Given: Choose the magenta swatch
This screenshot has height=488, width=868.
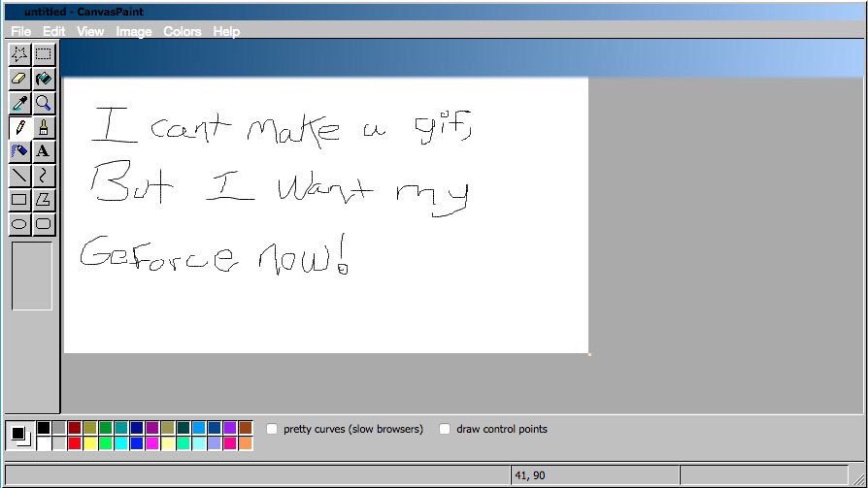Looking at the screenshot, I should [152, 443].
